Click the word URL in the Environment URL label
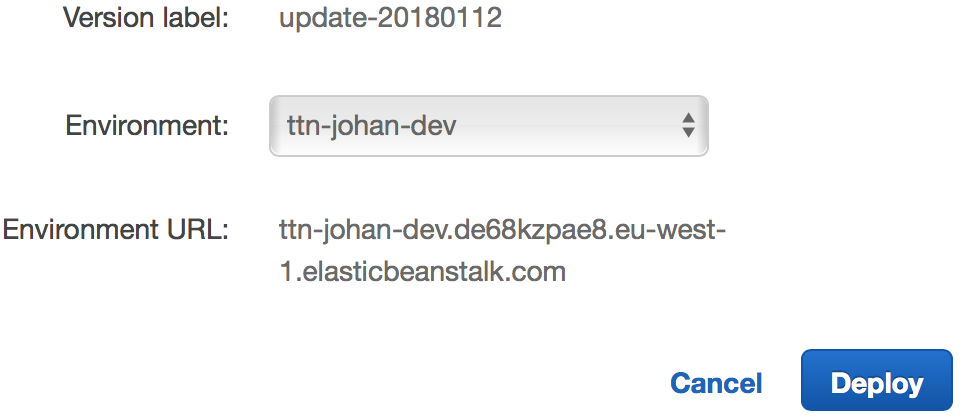 click(x=198, y=230)
